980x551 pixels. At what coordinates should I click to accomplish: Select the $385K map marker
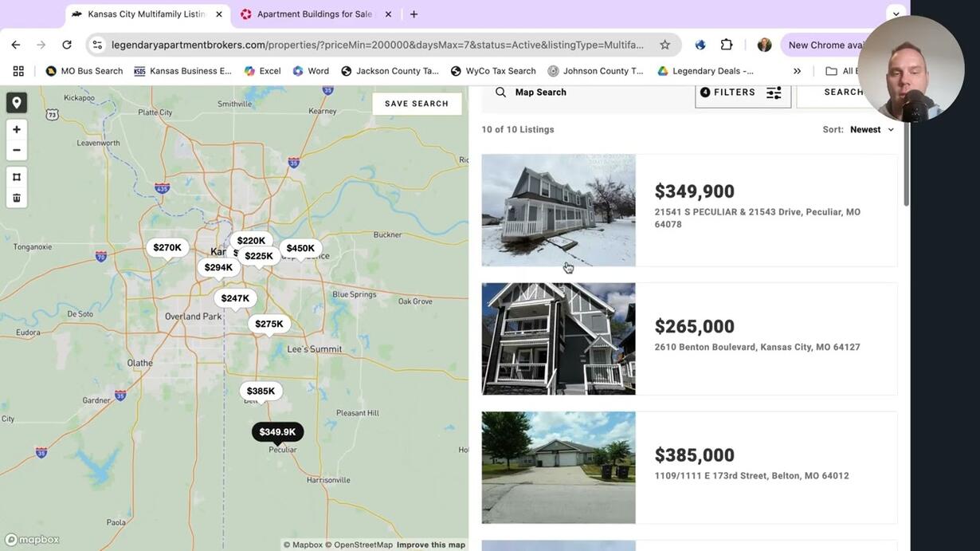pyautogui.click(x=261, y=391)
